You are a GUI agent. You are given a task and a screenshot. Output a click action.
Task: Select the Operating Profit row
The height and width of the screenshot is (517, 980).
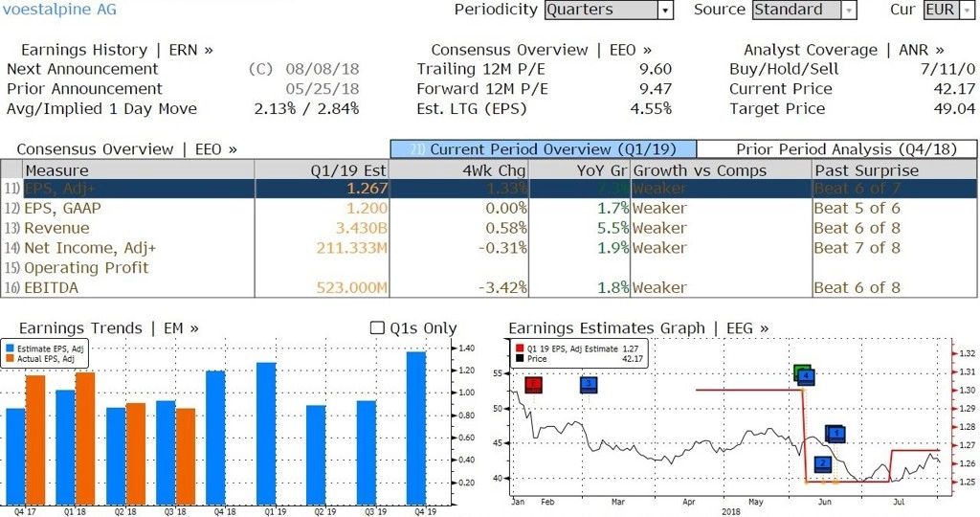489,268
